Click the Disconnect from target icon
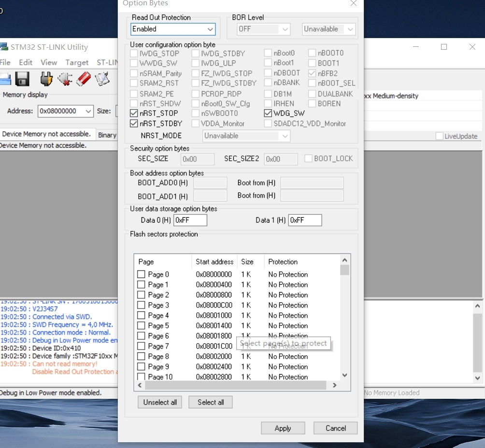This screenshot has width=485, height=448. [65, 79]
